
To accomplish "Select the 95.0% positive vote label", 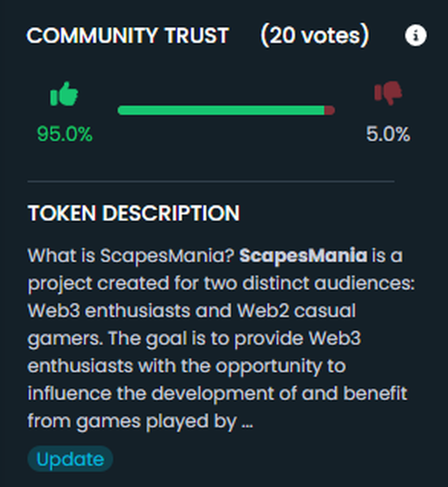I will [x=64, y=135].
